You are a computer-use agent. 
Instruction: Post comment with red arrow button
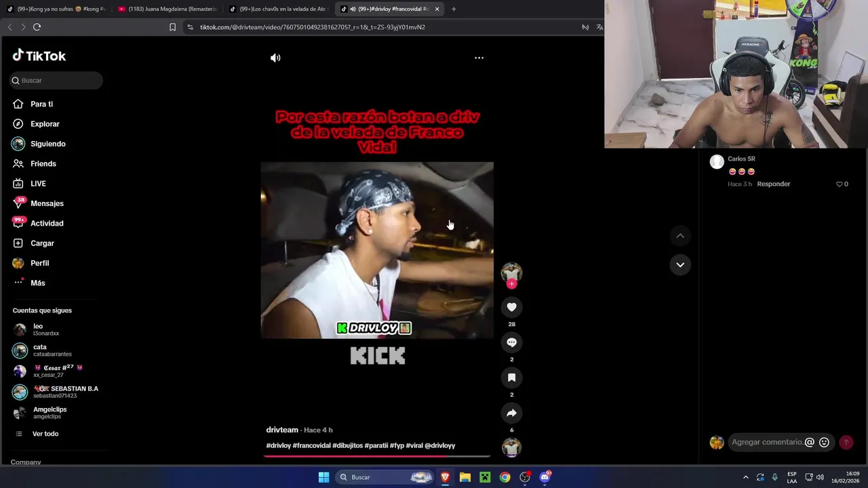[846, 442]
